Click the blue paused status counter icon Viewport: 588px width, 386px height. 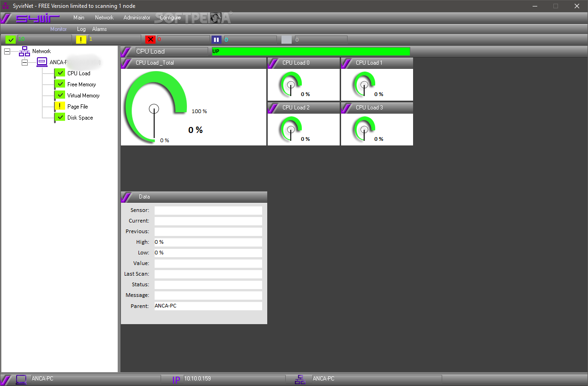pyautogui.click(x=216, y=40)
